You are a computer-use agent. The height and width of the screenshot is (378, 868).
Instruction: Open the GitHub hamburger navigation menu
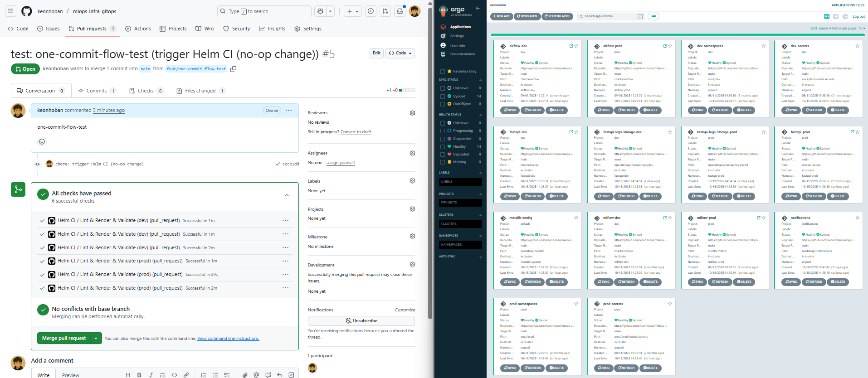click(x=10, y=11)
